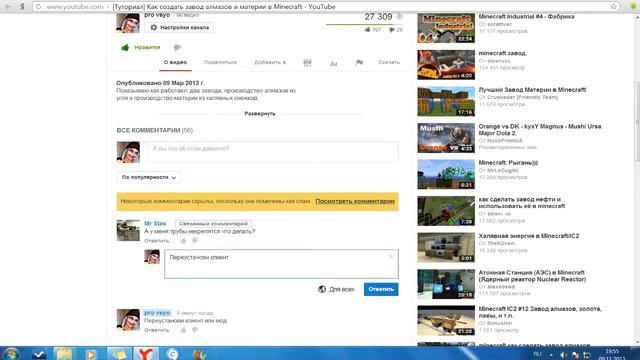Open the File Explorer taskbar icon
The width and height of the screenshot is (640, 360).
[x=64, y=354]
